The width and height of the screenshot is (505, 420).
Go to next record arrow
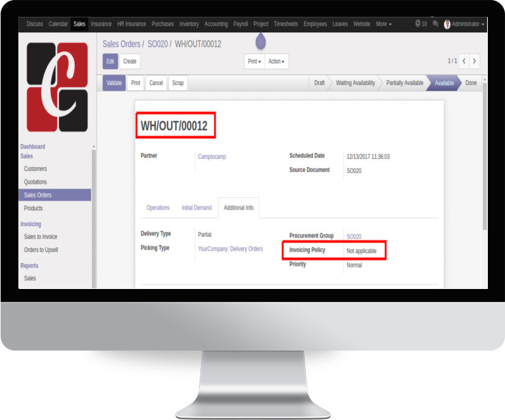tap(474, 61)
